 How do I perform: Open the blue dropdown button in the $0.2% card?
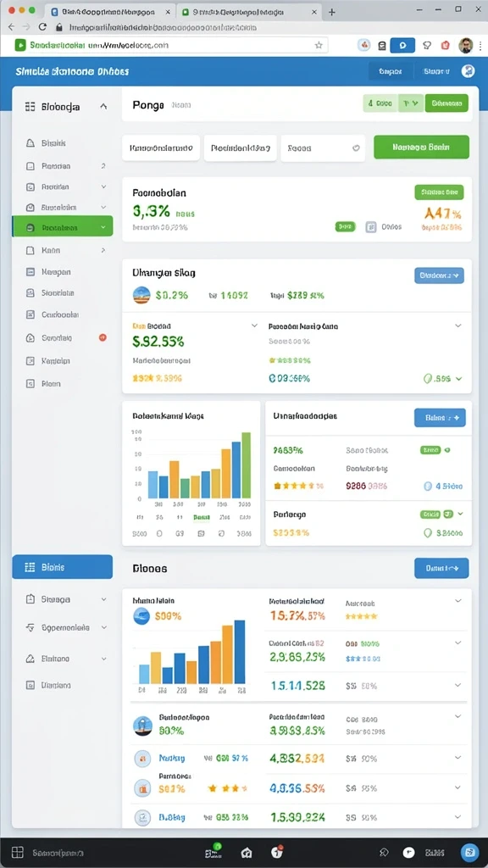[x=440, y=275]
